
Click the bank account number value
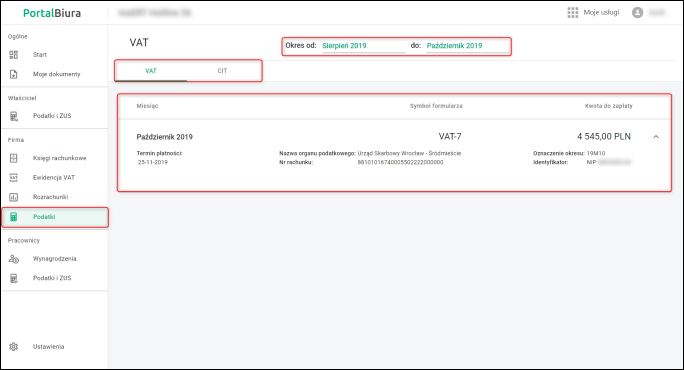pos(400,162)
